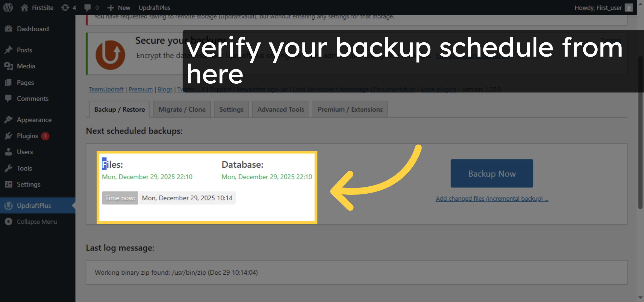The image size is (644, 302).
Task: Click the UpdraftPlus sidebar icon
Action: [8, 205]
